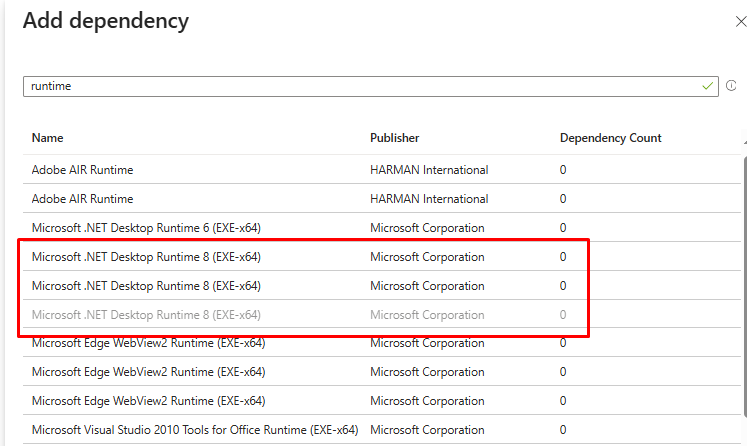Viewport: 747px width, 446px height.
Task: Sort by the Dependency Count column header
Action: [x=610, y=138]
